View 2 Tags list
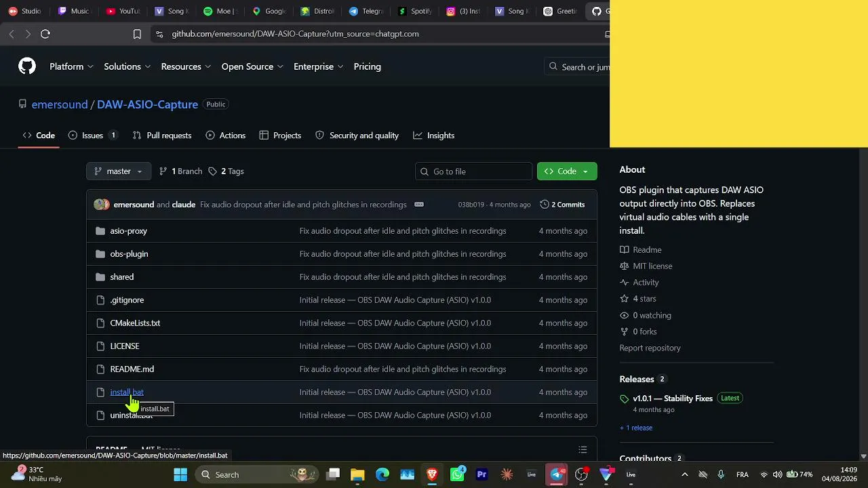This screenshot has width=868, height=488. tap(226, 171)
